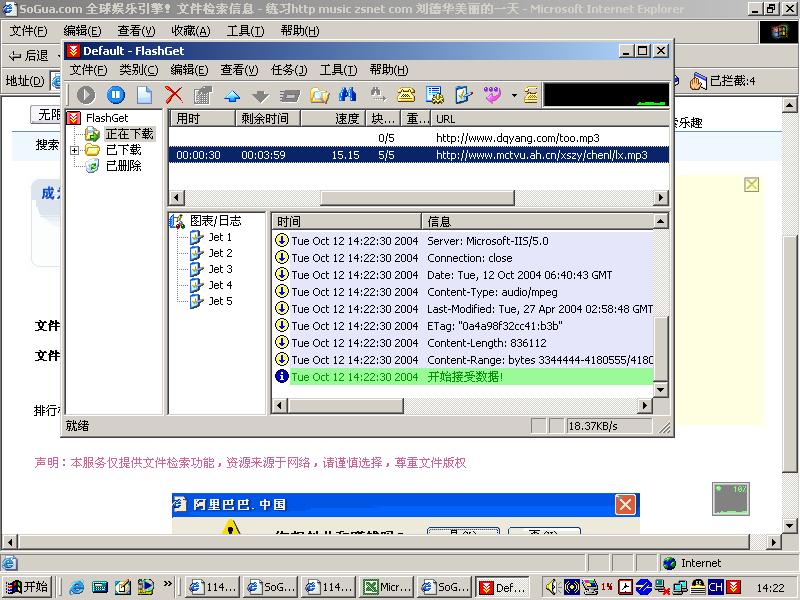Delete the selected job with the red X icon
Screen dimensions: 800x600
pyautogui.click(x=174, y=95)
